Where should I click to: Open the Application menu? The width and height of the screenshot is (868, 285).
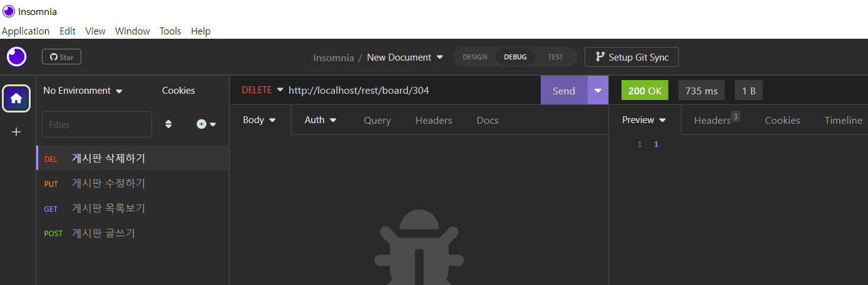(x=26, y=31)
